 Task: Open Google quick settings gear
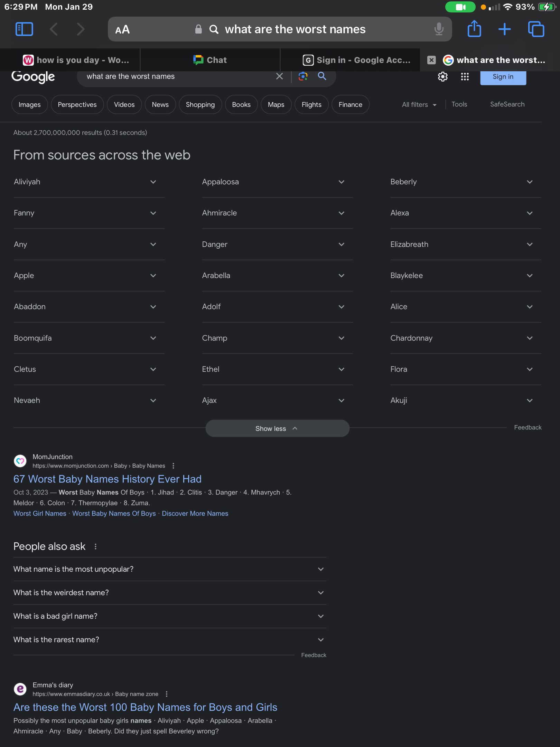[442, 77]
